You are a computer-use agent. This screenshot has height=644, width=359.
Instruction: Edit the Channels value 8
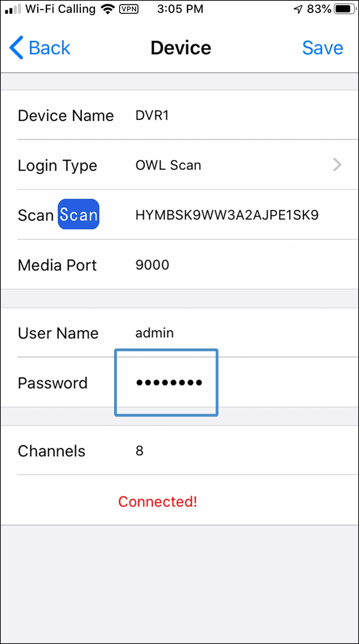[139, 451]
